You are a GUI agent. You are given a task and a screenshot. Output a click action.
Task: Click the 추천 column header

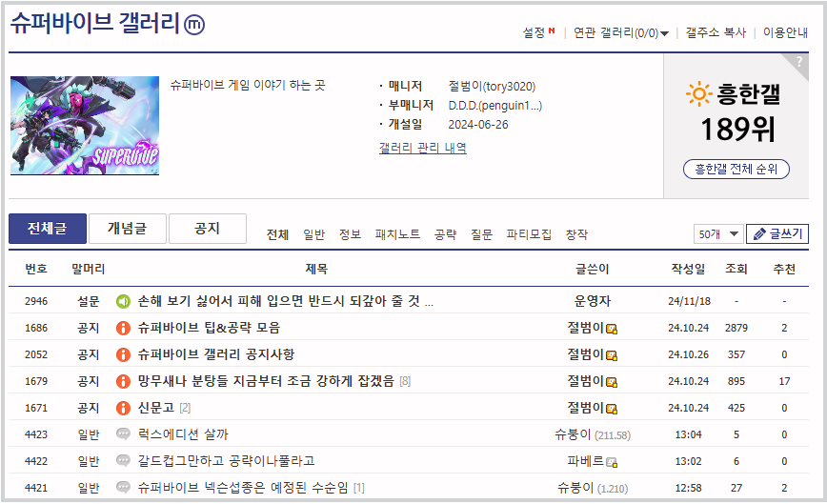[x=784, y=270]
